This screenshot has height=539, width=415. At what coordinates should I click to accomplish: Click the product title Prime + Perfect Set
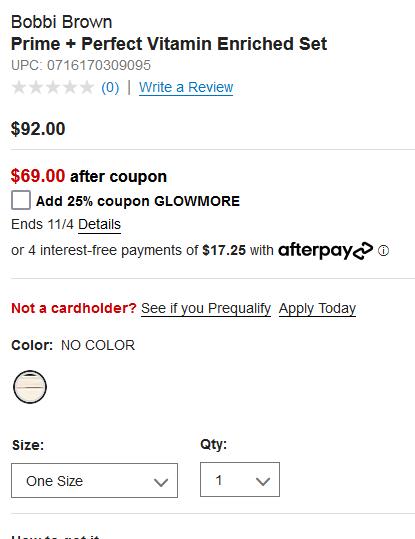pos(169,44)
